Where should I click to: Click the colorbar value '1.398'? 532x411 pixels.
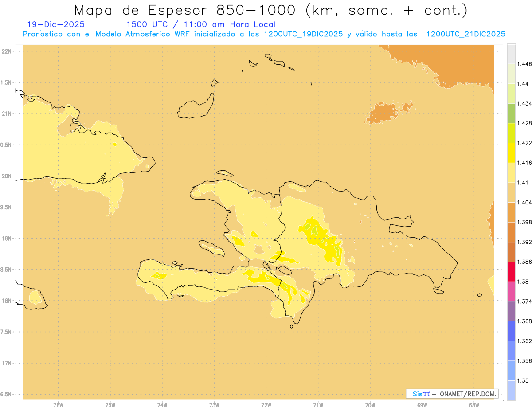point(524,222)
